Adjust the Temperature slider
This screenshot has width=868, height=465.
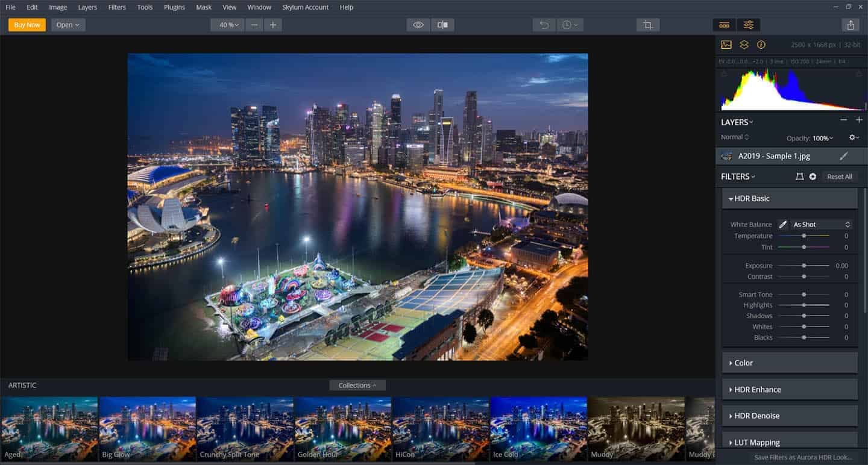tap(804, 236)
